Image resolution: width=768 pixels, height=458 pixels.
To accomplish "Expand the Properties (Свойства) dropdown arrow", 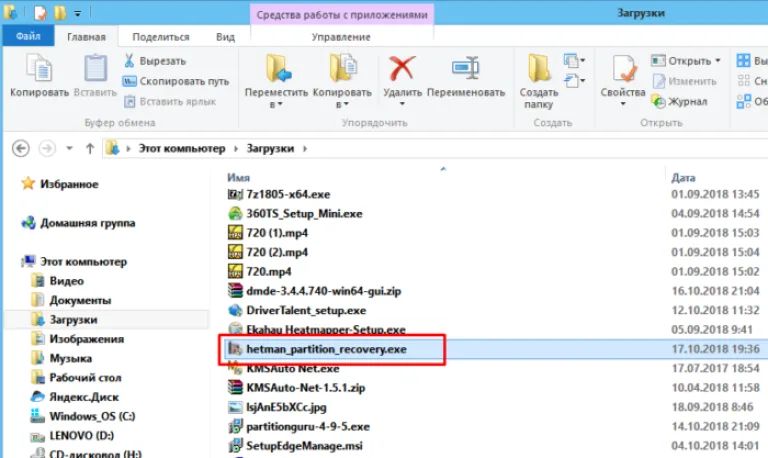I will point(623,104).
